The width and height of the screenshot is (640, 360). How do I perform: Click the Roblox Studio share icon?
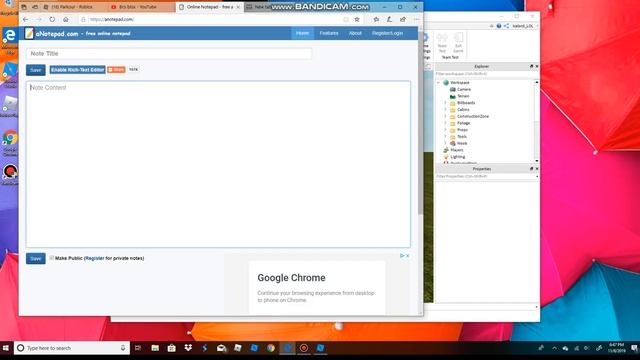[x=507, y=26]
